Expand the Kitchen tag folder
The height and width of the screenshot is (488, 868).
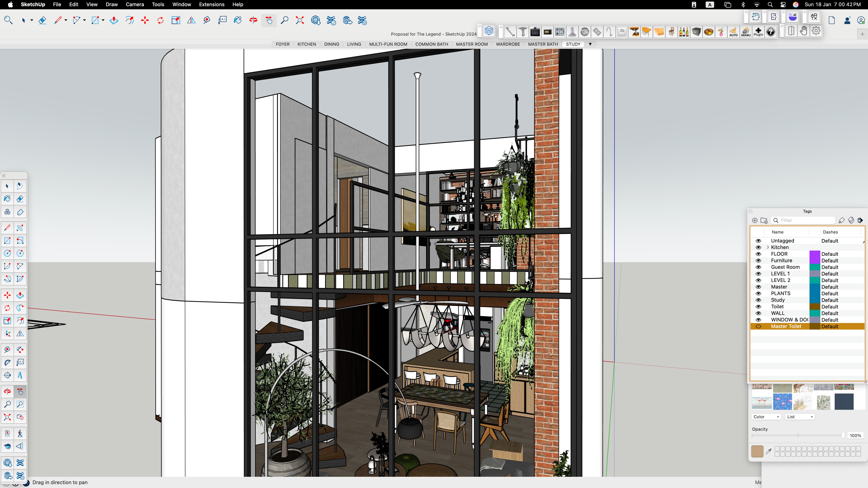(768, 247)
